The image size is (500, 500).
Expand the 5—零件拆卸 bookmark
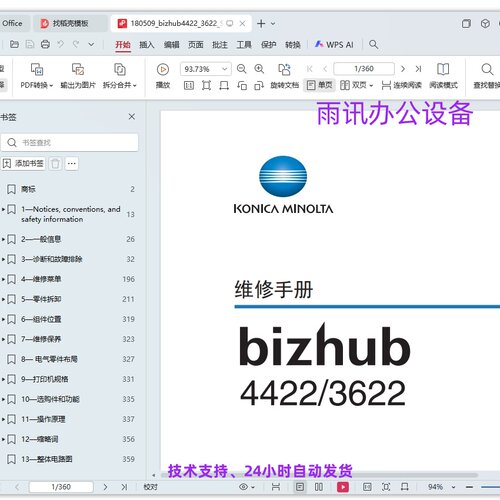tap(3, 299)
